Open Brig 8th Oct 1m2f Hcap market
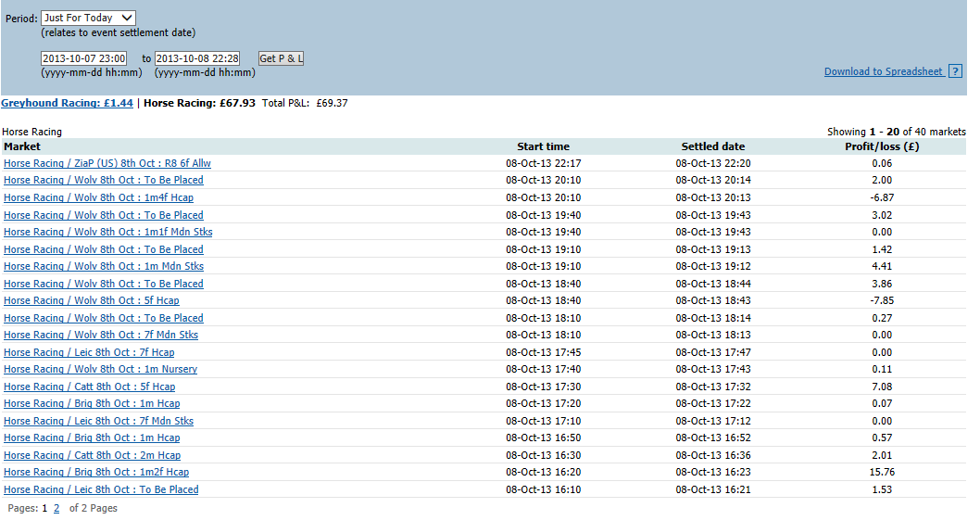The image size is (980, 520). (x=96, y=473)
